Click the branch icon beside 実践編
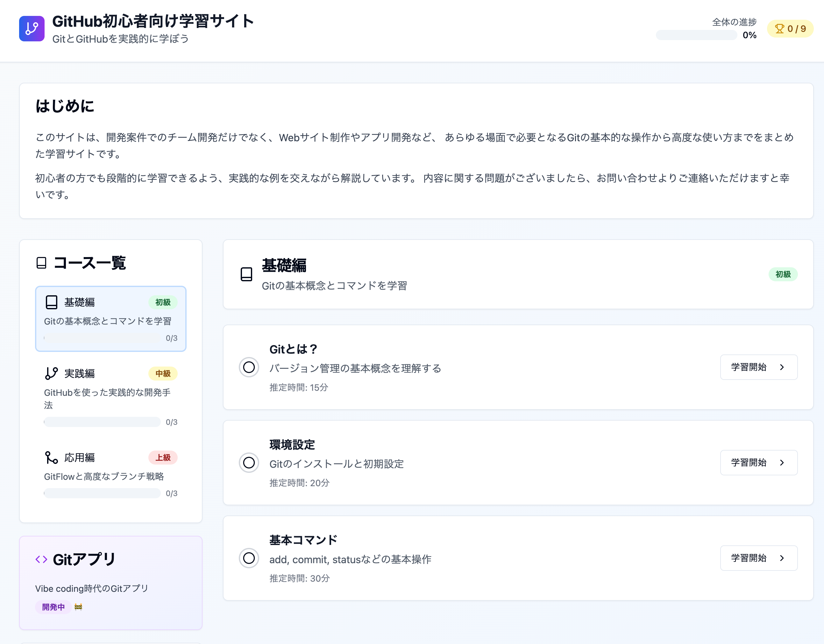Screen dimensions: 824x644 coord(51,373)
